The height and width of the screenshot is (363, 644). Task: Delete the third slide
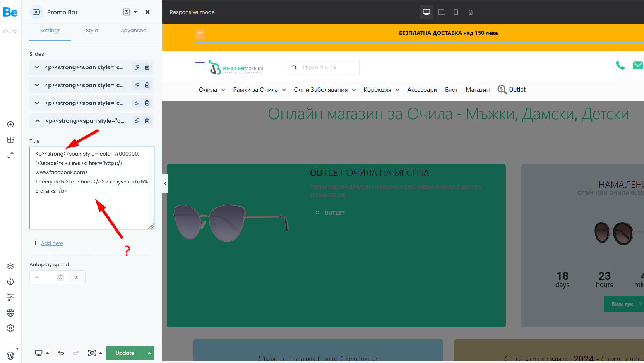[147, 103]
